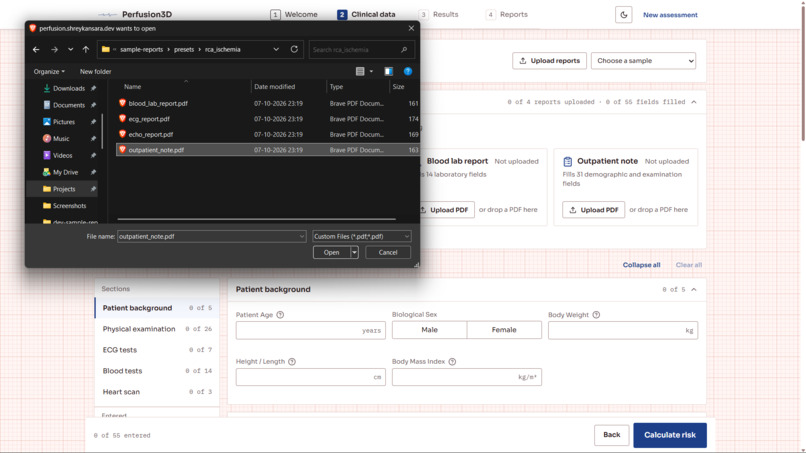Choose Female biological sex
The height and width of the screenshot is (453, 806).
coord(504,330)
